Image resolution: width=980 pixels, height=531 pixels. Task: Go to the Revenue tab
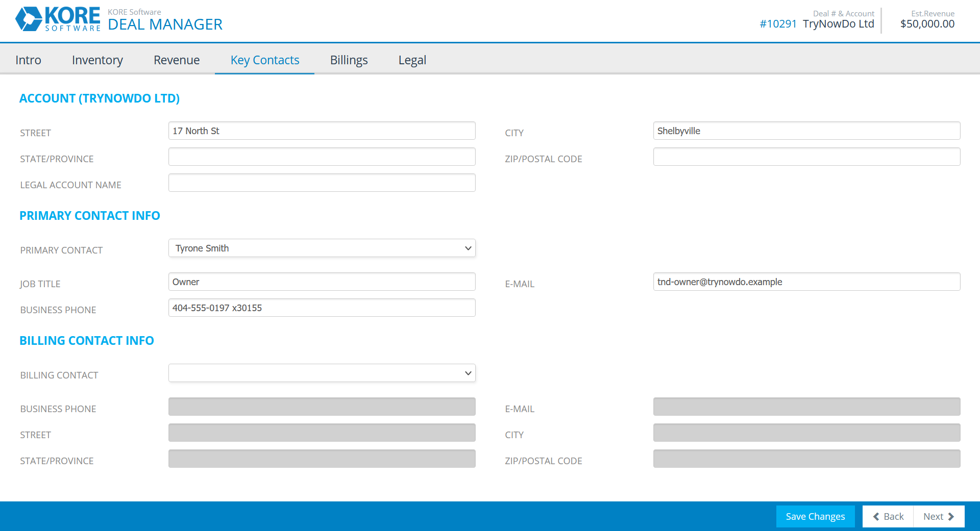pos(177,60)
